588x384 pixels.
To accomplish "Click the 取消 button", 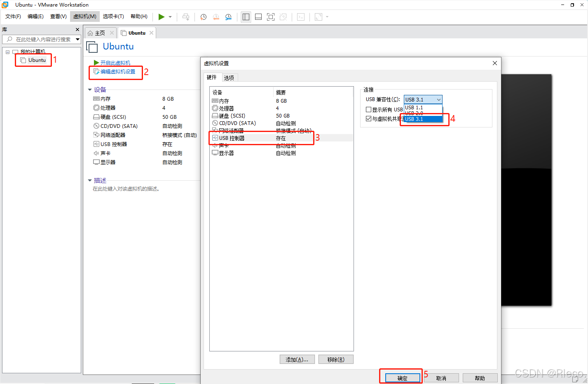I will (441, 378).
